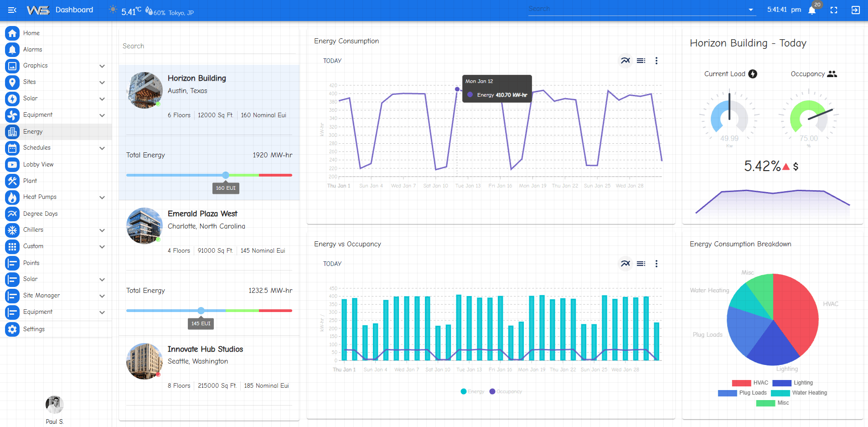Viewport: 868px width, 427px height.
Task: Click the notifications bell icon
Action: pyautogui.click(x=812, y=10)
